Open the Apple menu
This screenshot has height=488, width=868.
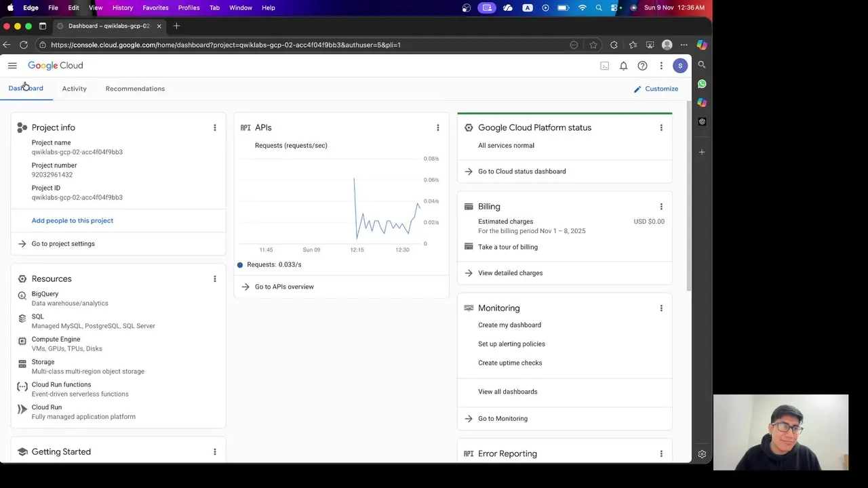click(x=10, y=7)
